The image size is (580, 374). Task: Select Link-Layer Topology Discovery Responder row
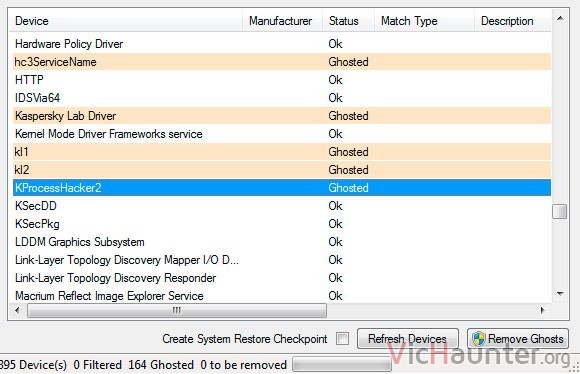282,278
